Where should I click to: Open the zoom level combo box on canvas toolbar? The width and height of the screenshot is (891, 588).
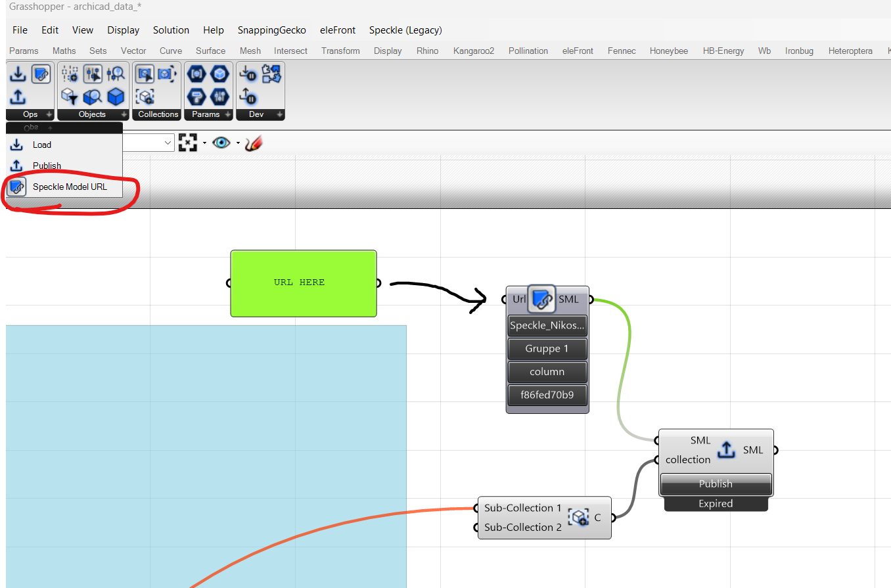148,143
